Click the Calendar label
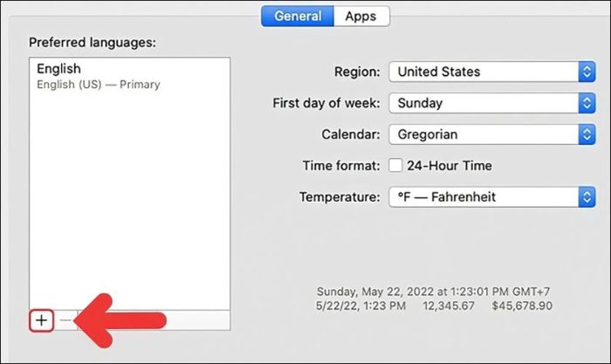611x364 pixels. click(x=351, y=134)
